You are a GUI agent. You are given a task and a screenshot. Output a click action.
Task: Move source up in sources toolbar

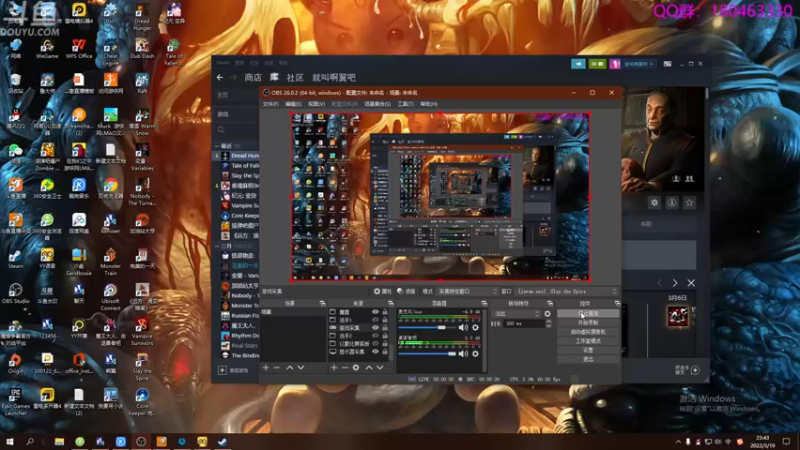[369, 367]
